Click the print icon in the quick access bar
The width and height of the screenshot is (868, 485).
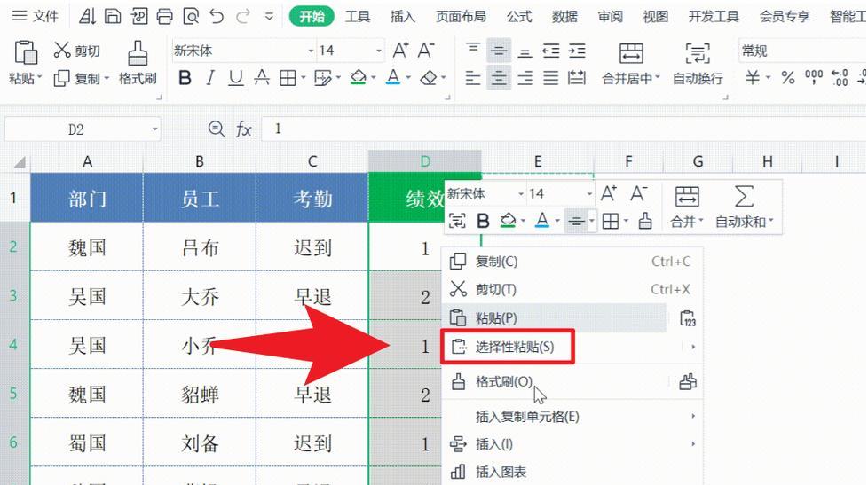pyautogui.click(x=164, y=16)
